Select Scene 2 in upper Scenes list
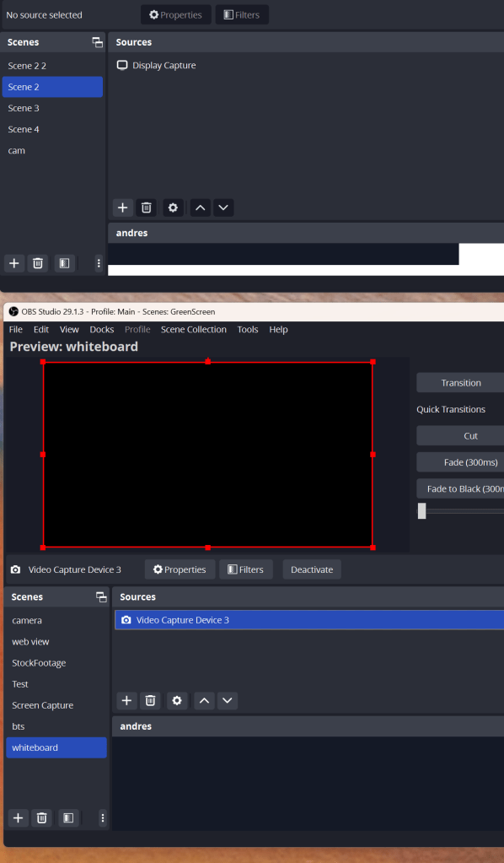This screenshot has width=504, height=863. [52, 87]
